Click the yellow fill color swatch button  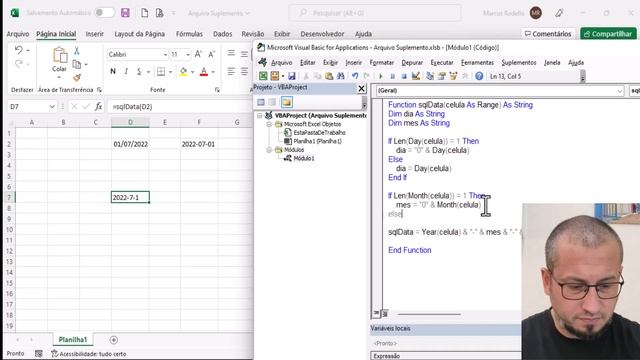pyautogui.click(x=183, y=72)
